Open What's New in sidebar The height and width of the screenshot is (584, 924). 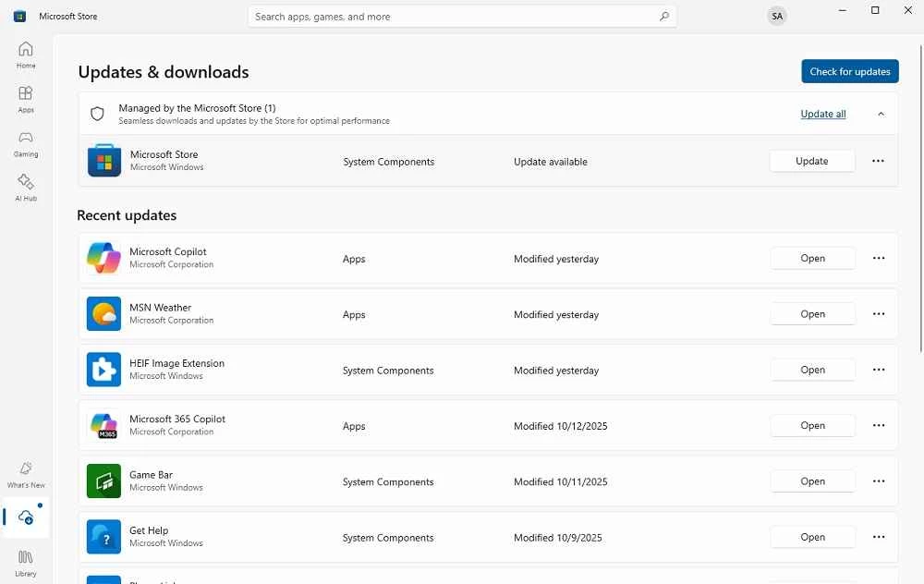[26, 475]
